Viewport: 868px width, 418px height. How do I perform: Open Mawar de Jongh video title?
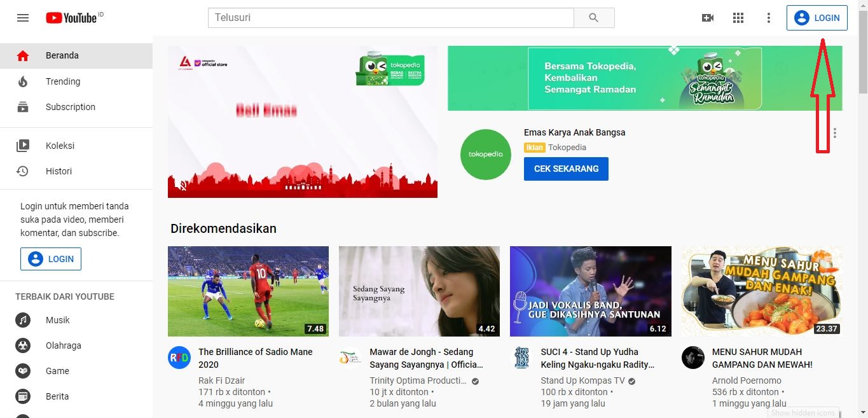tap(427, 358)
